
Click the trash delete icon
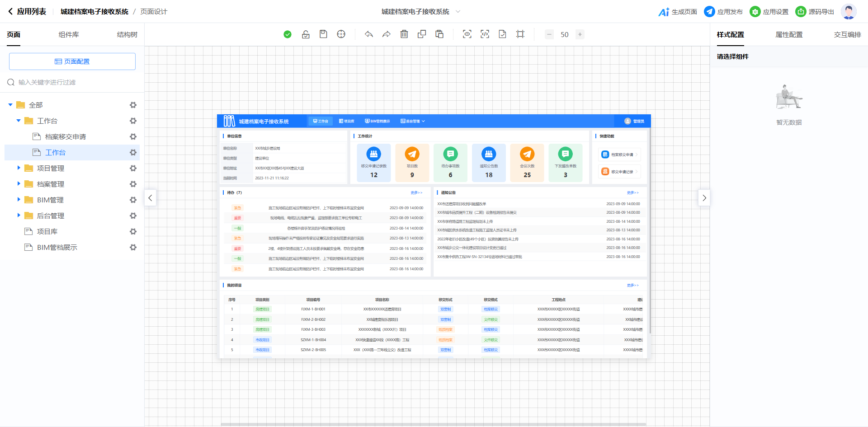click(404, 34)
